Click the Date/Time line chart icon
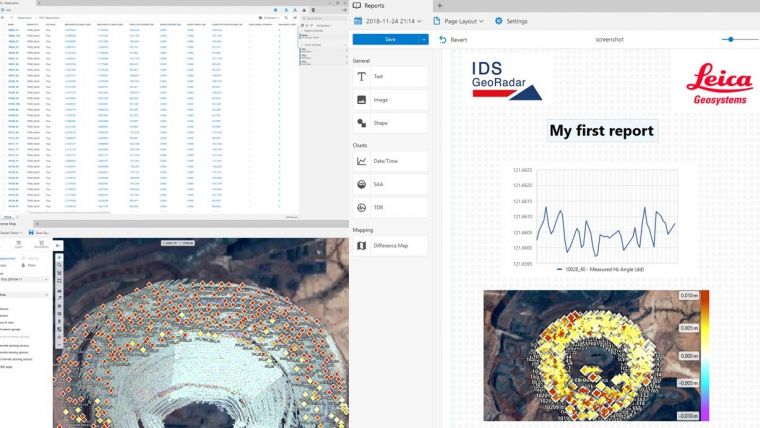The width and height of the screenshot is (760, 428). point(362,161)
